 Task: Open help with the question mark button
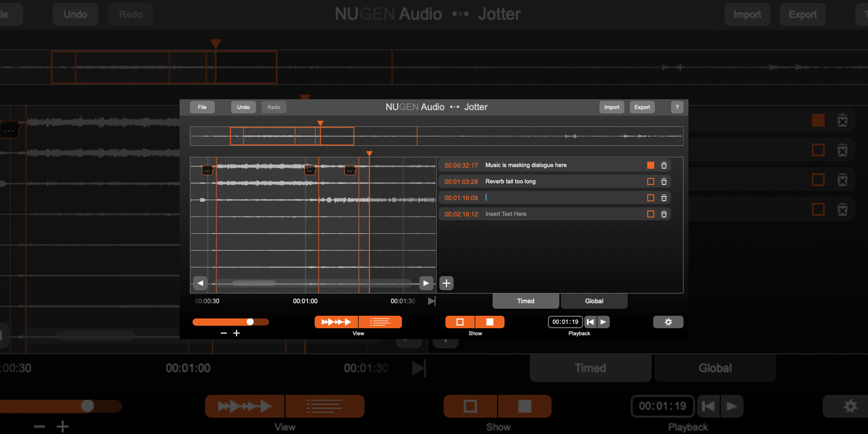pyautogui.click(x=677, y=107)
